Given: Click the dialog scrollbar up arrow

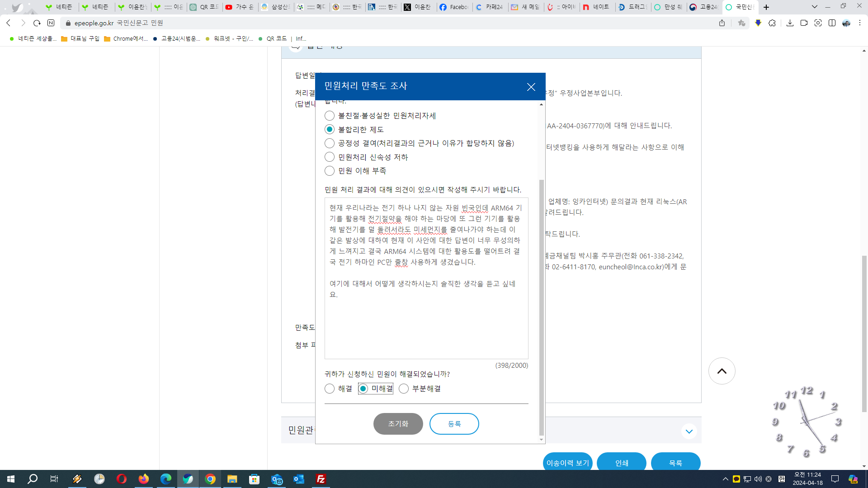Looking at the screenshot, I should [x=541, y=104].
